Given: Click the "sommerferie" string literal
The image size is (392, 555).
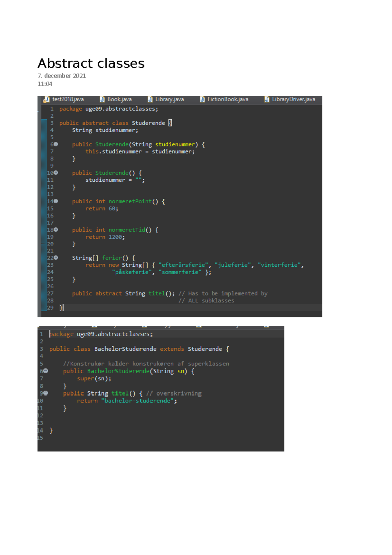Looking at the screenshot, I should click(180, 272).
